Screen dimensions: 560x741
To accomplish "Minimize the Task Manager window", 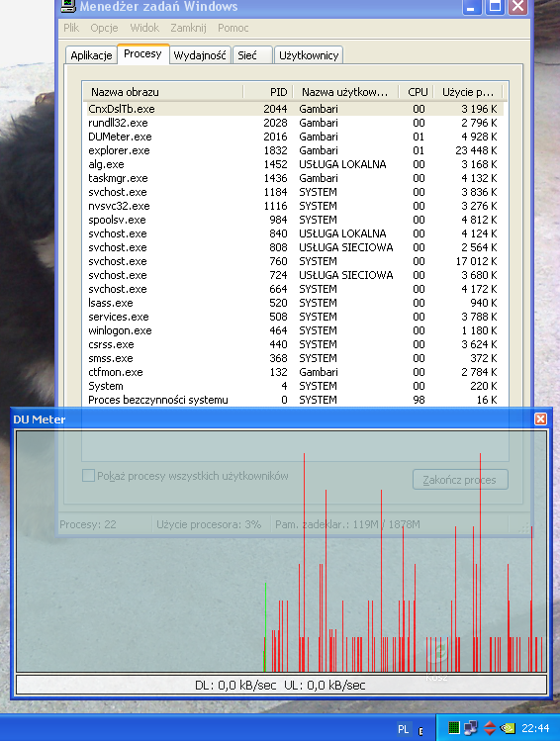I will (x=471, y=6).
